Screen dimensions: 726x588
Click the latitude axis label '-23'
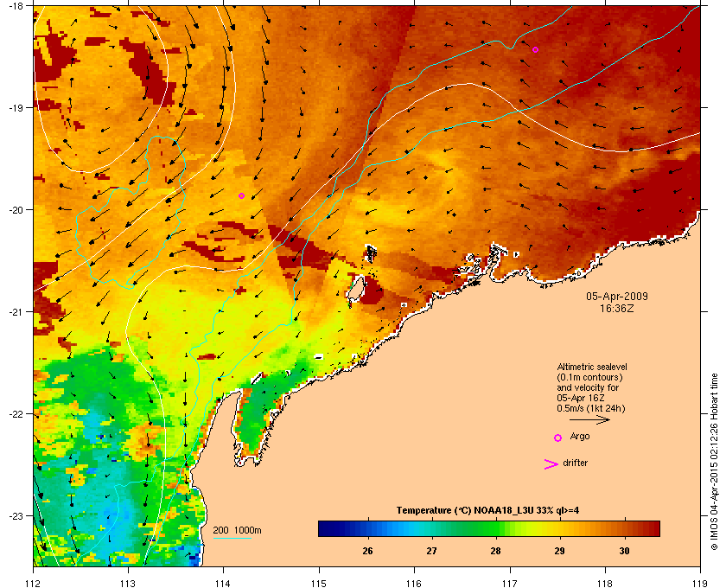pos(16,515)
